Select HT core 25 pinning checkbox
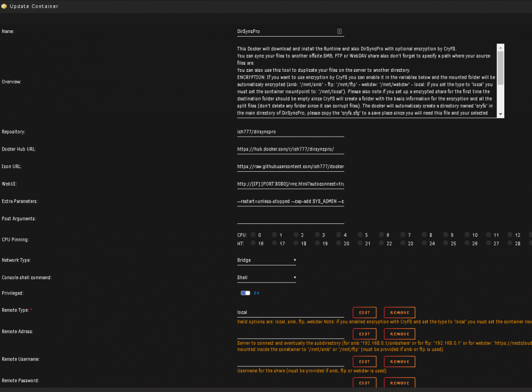Screen dimensions: 532x392 [x=445, y=243]
